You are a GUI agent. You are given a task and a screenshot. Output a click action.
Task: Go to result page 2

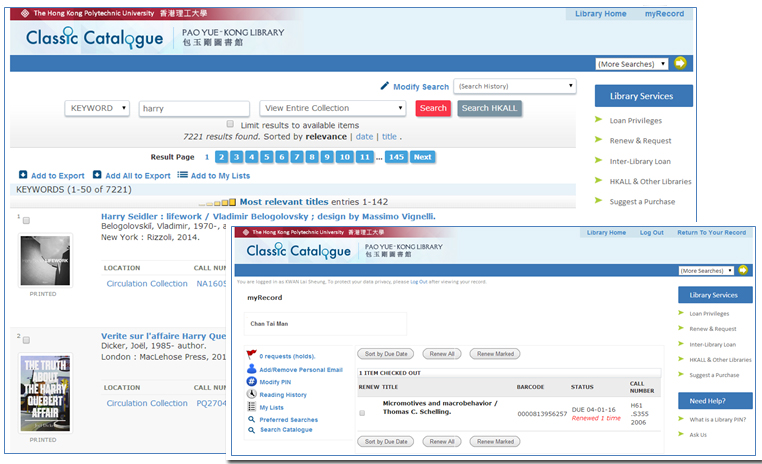[222, 157]
